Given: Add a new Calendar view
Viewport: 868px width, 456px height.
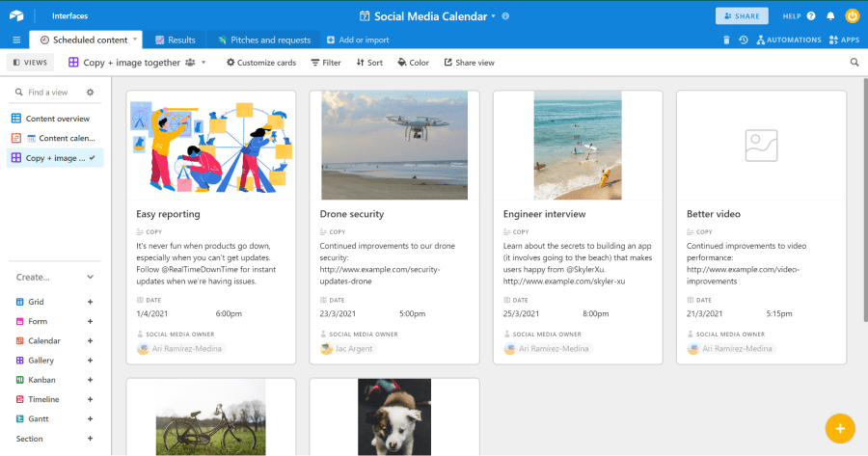Looking at the screenshot, I should click(90, 341).
